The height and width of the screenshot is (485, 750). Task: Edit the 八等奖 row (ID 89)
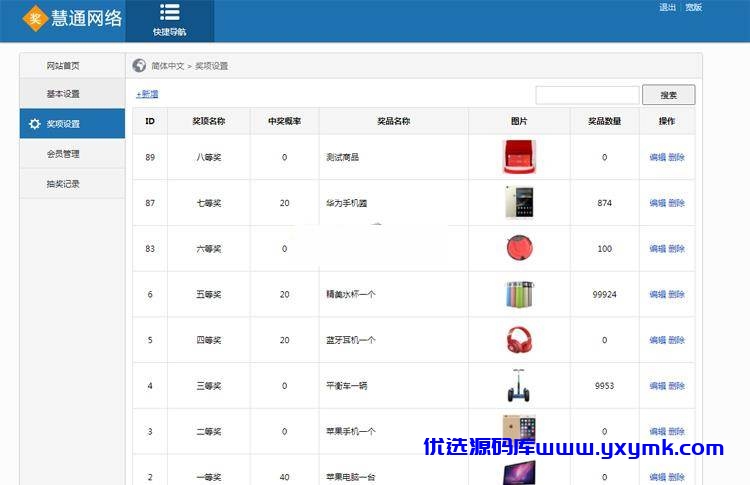point(658,157)
